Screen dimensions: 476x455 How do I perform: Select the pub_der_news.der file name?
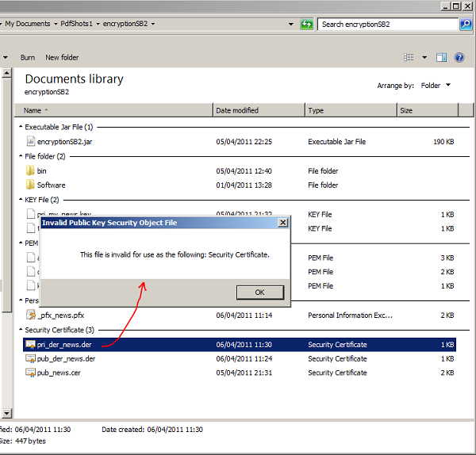click(66, 358)
